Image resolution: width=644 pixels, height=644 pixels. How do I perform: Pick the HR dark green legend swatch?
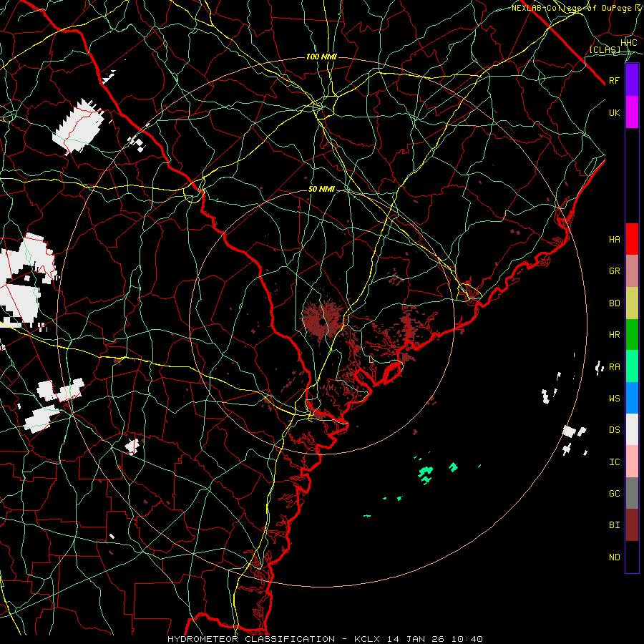click(x=632, y=335)
